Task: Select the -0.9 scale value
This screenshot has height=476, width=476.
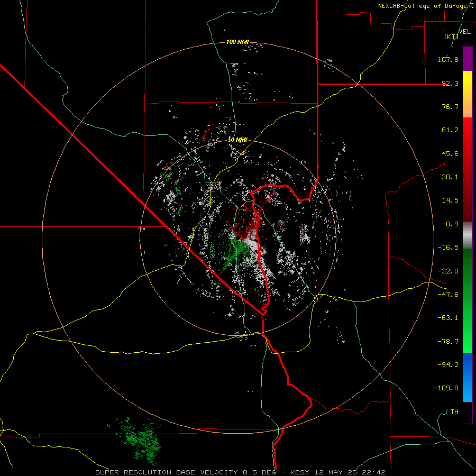Action: (450, 224)
